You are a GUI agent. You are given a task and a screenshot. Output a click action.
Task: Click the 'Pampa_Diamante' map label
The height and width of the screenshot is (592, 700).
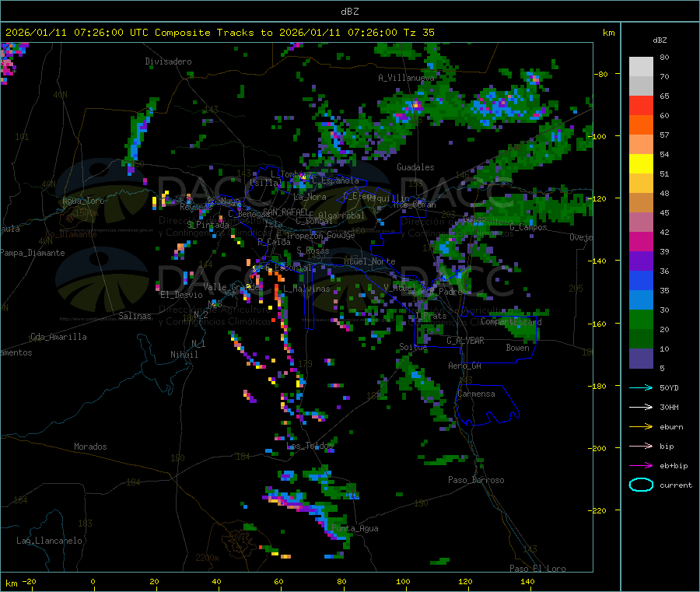coord(33,253)
